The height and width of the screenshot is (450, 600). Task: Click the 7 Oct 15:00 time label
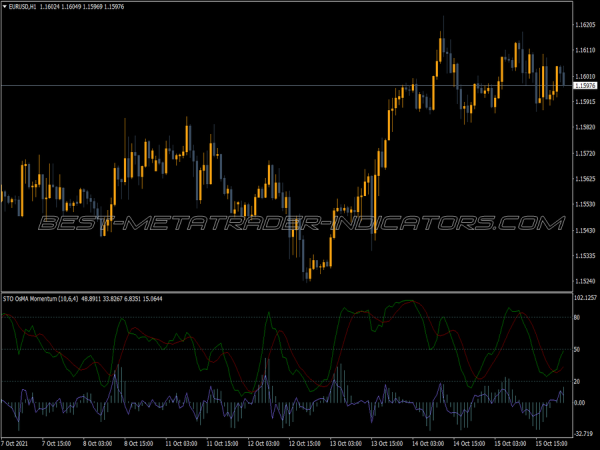[56, 443]
